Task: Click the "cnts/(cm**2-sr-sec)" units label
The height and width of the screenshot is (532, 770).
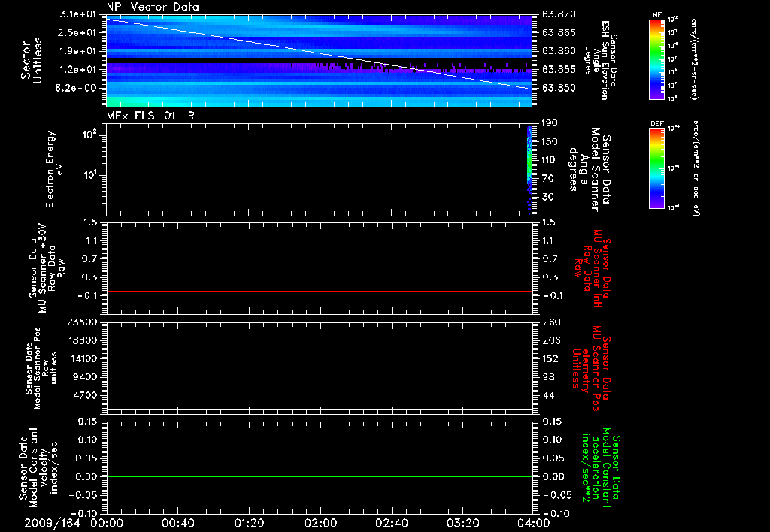Action: [x=694, y=59]
